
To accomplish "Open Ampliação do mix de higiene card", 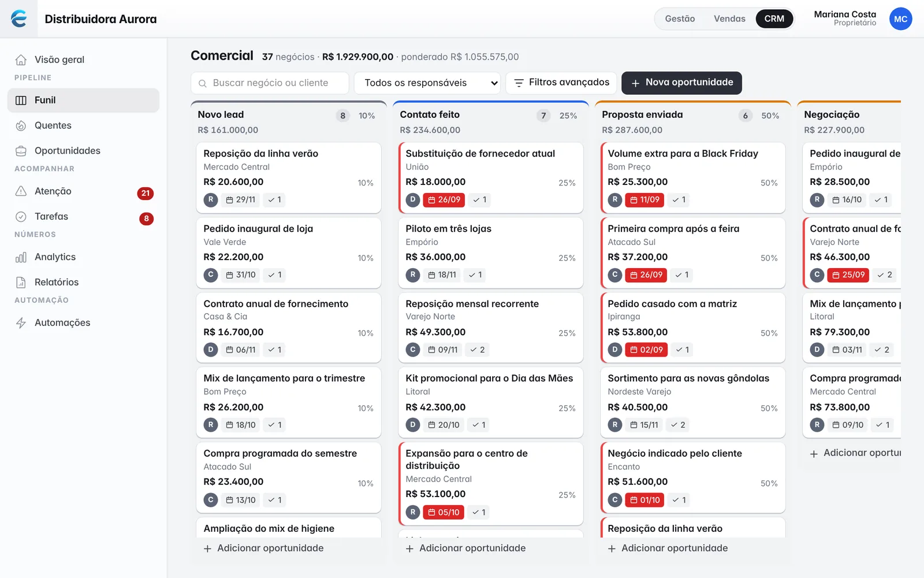I will pos(289,528).
